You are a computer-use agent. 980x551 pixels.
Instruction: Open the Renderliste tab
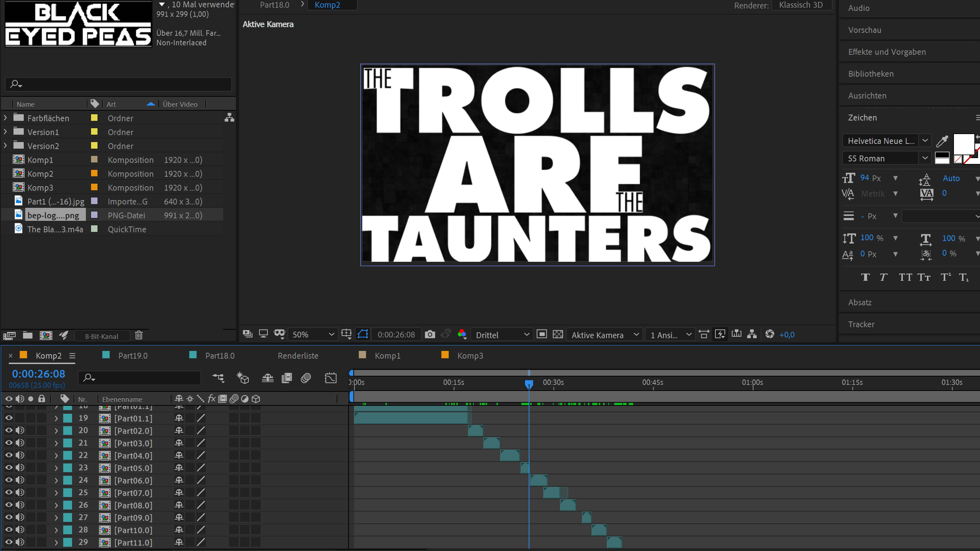pos(298,356)
